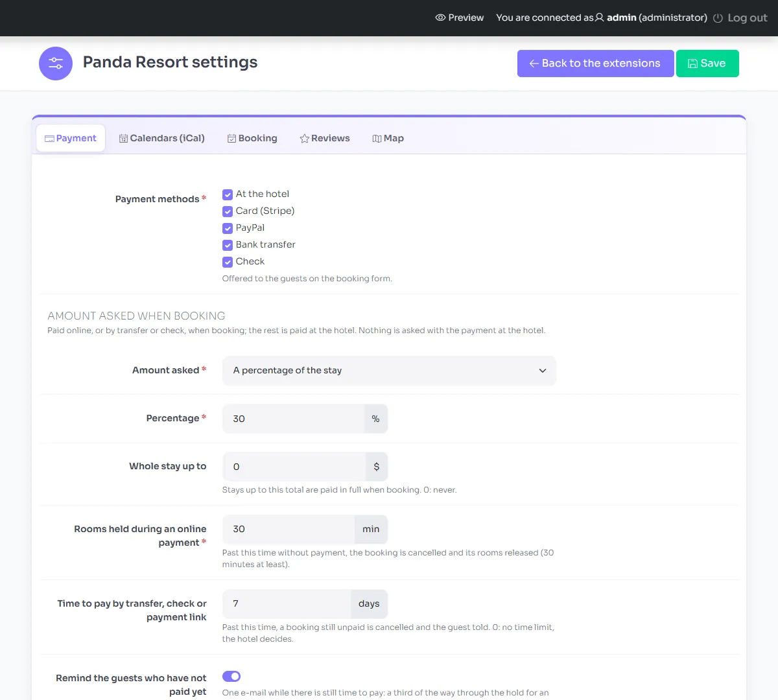The height and width of the screenshot is (700, 778).
Task: Click the days suffix of Time to pay
Action: click(369, 604)
